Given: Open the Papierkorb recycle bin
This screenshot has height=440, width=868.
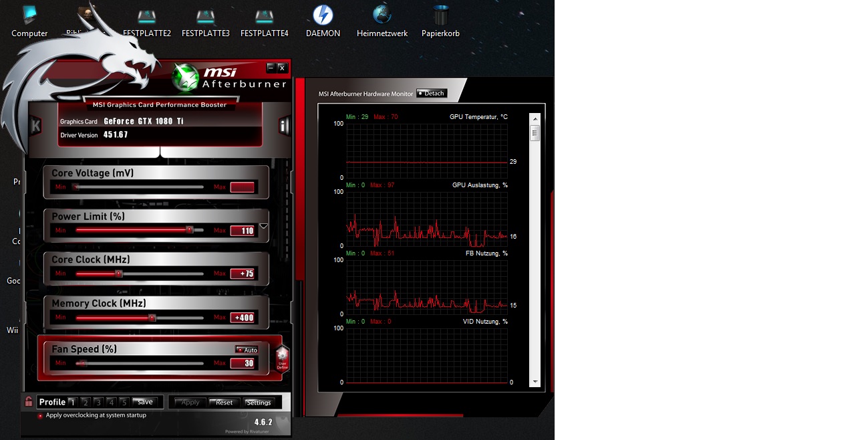Looking at the screenshot, I should [x=441, y=21].
